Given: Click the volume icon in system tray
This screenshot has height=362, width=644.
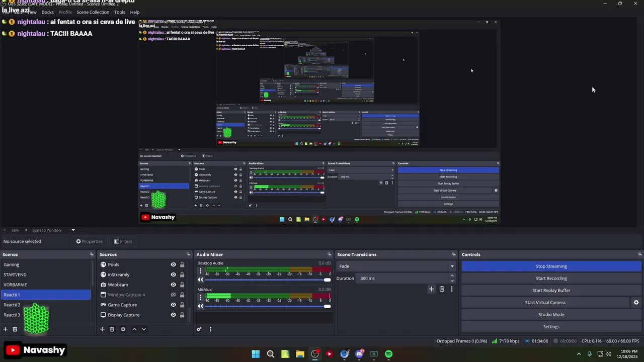Looking at the screenshot, I should tap(609, 354).
